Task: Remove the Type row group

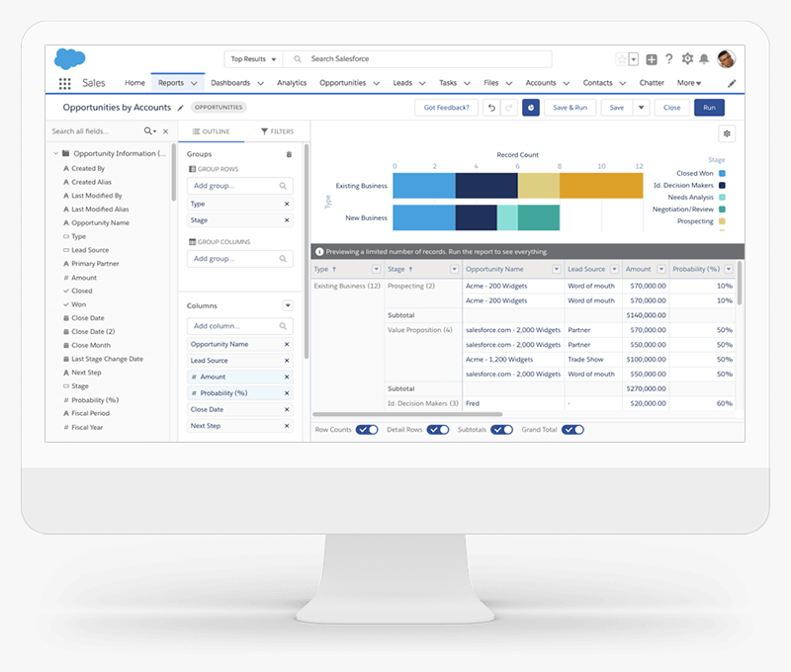Action: [287, 204]
